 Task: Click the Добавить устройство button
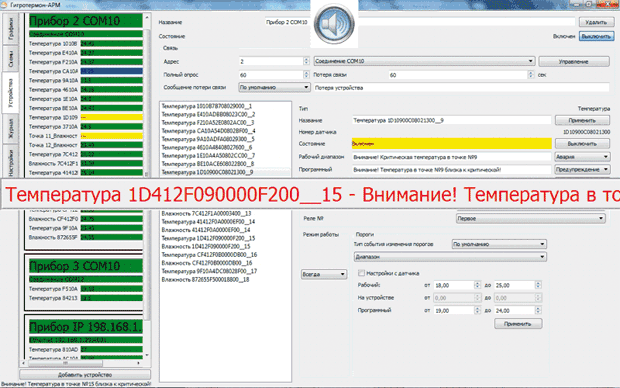[x=85, y=375]
